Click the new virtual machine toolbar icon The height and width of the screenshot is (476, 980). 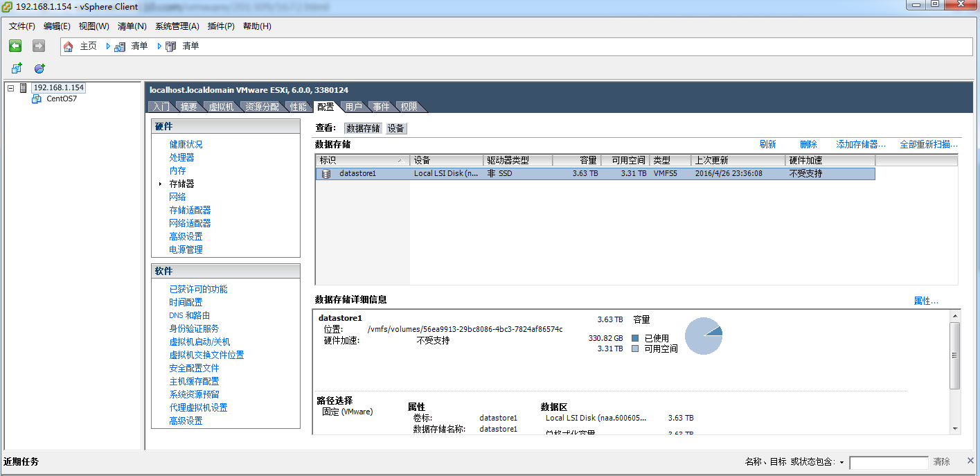click(17, 69)
